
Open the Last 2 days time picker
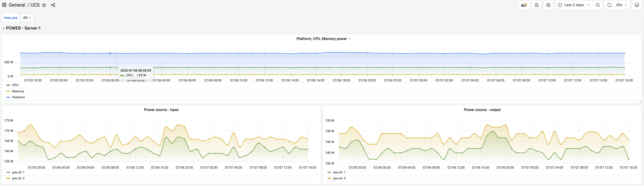coord(574,5)
